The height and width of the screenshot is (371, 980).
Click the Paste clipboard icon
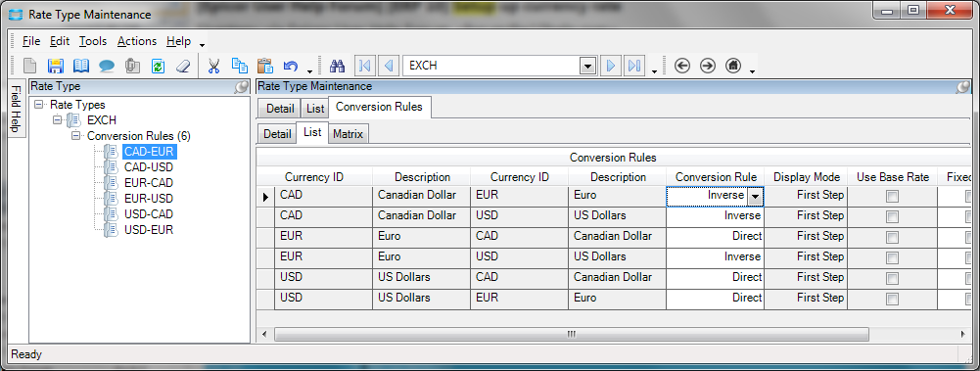coord(265,66)
